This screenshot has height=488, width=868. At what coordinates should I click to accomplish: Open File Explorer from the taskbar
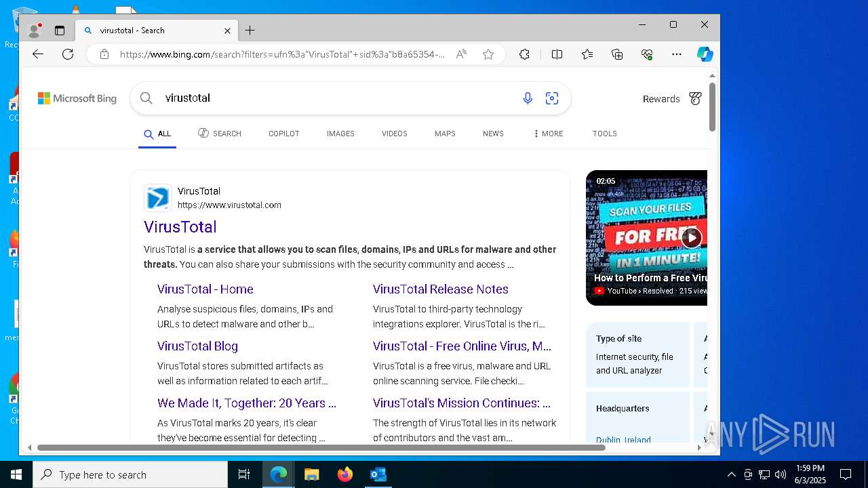(311, 474)
